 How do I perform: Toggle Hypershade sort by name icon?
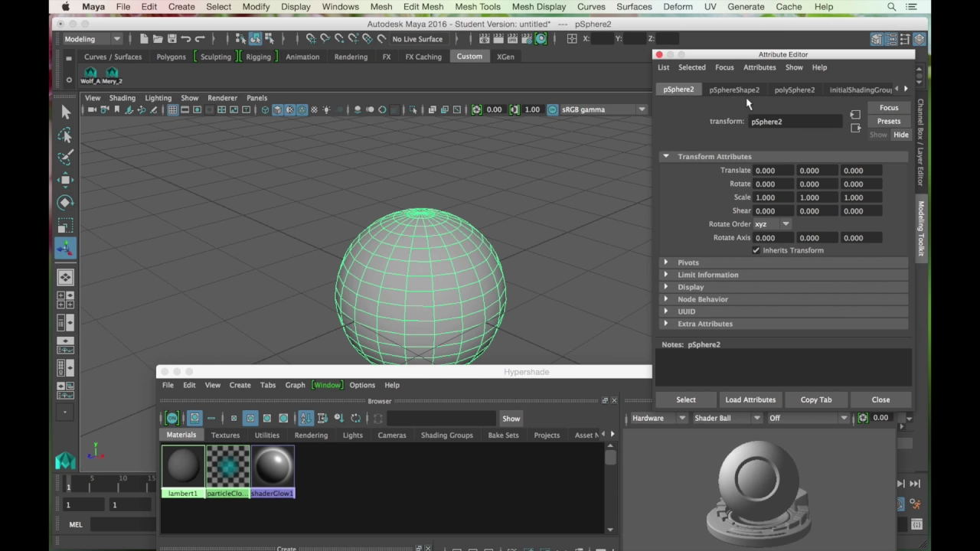coord(305,418)
